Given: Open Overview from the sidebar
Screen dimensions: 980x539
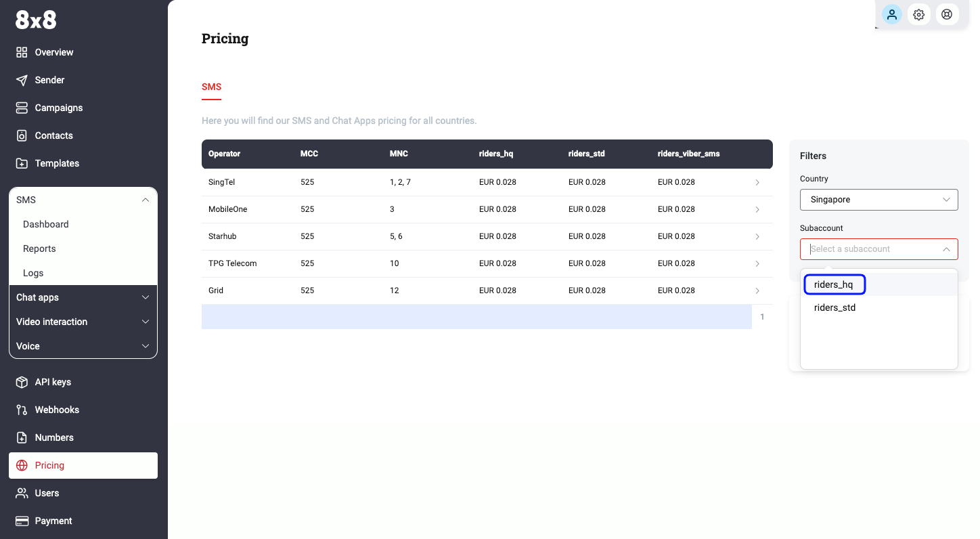Looking at the screenshot, I should [53, 52].
